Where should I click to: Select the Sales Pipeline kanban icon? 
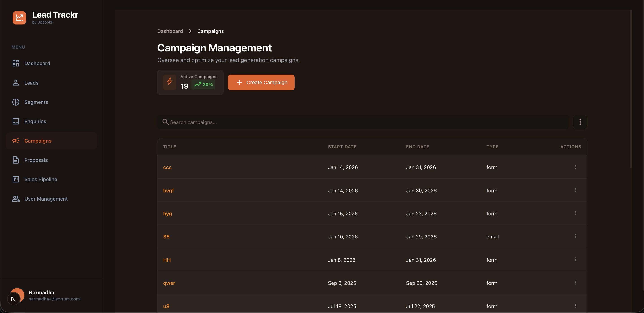point(16,179)
